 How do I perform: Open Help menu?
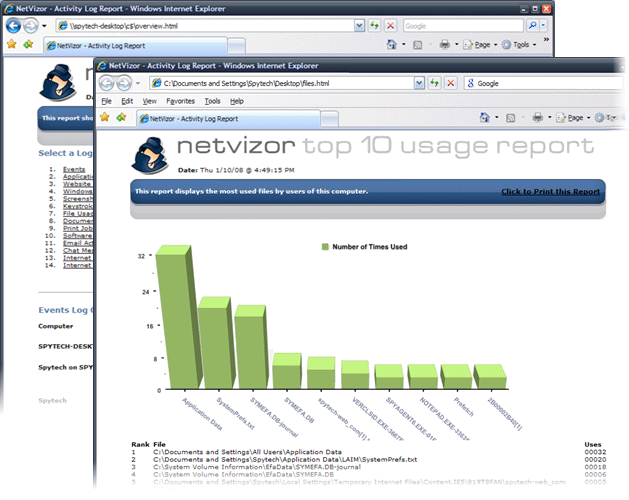237,101
